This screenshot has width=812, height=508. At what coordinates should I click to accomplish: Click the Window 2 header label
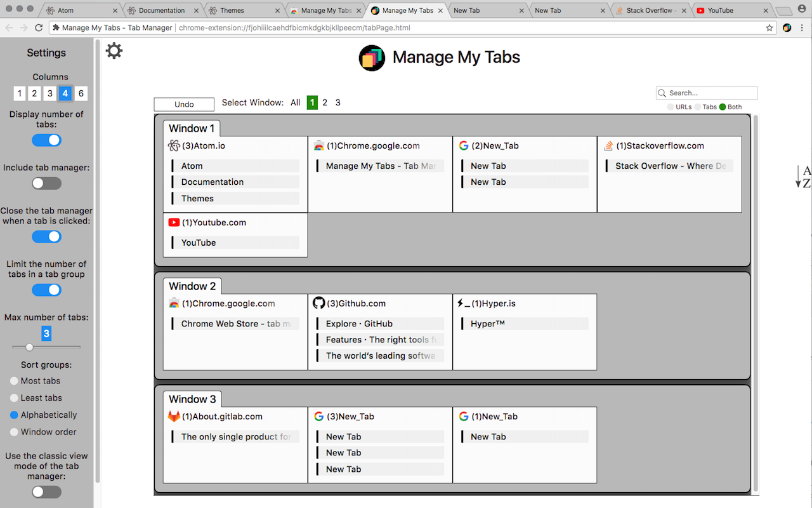pyautogui.click(x=192, y=286)
